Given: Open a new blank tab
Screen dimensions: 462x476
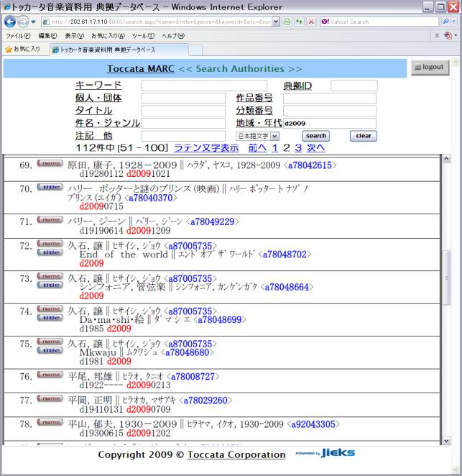Looking at the screenshot, I should (x=195, y=50).
